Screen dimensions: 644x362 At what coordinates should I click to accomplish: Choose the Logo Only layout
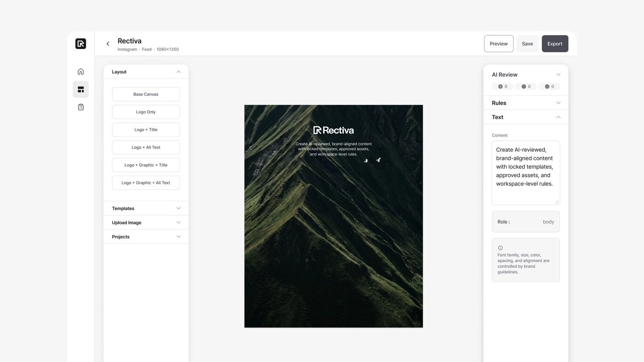[146, 112]
